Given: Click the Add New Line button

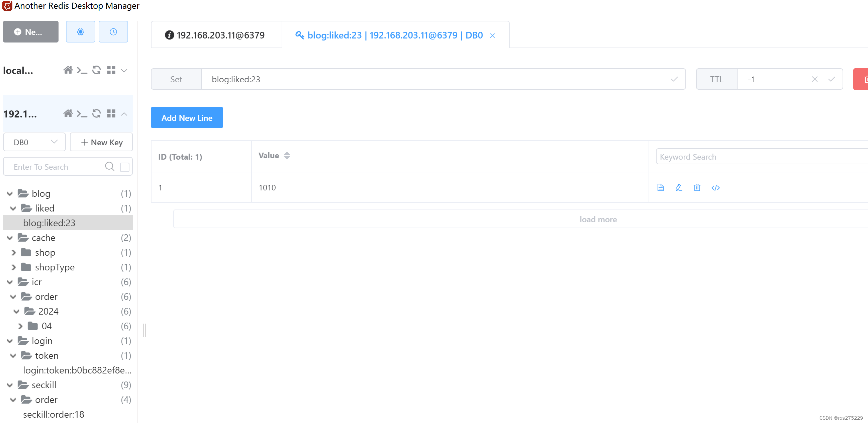Looking at the screenshot, I should pos(187,118).
